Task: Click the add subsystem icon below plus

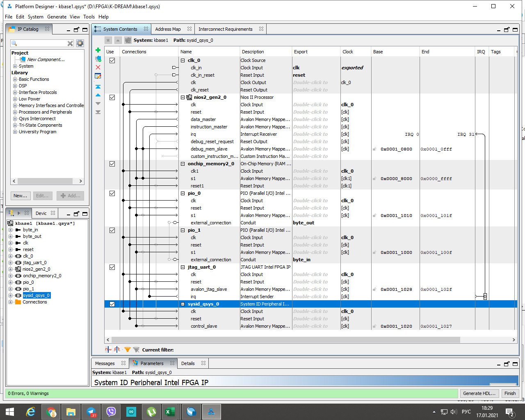Action: pos(98,59)
